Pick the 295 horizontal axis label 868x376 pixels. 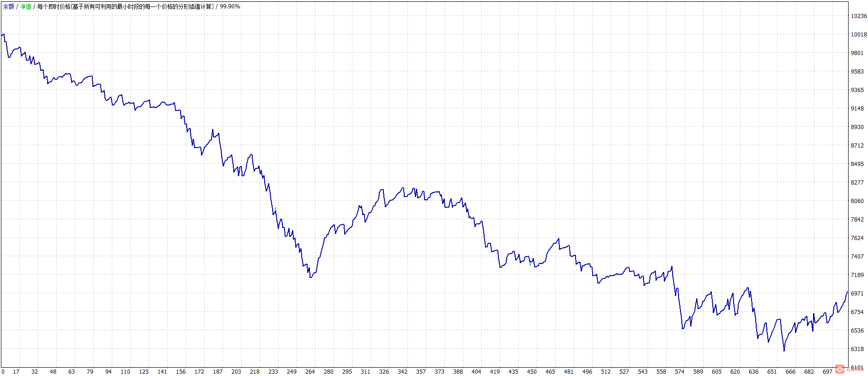(347, 372)
